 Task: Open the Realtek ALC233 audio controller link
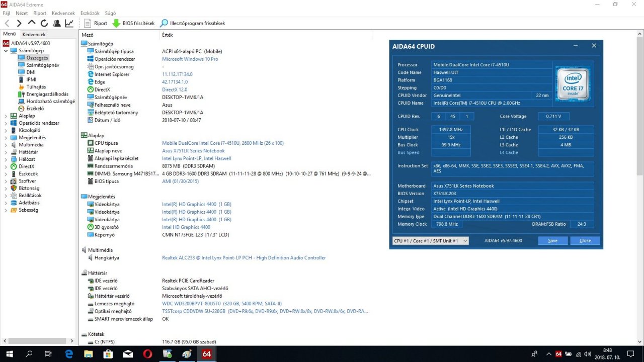click(244, 258)
